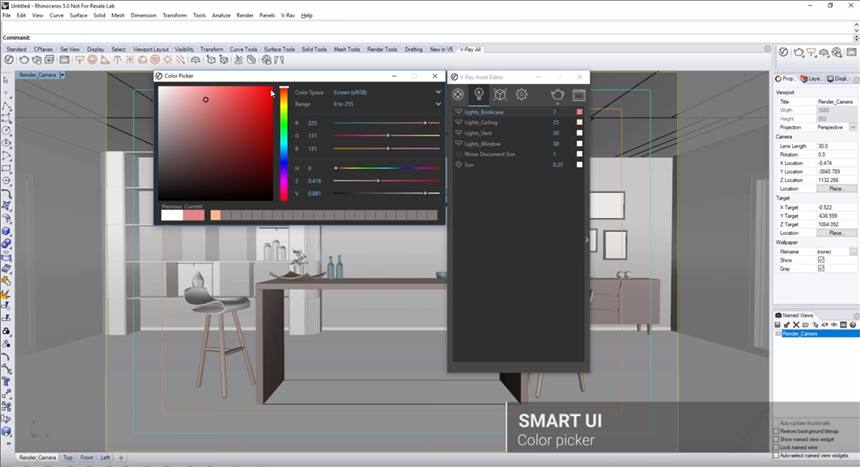Click the Place button for Camera location
Viewport: 860px width, 467px height.
point(836,188)
